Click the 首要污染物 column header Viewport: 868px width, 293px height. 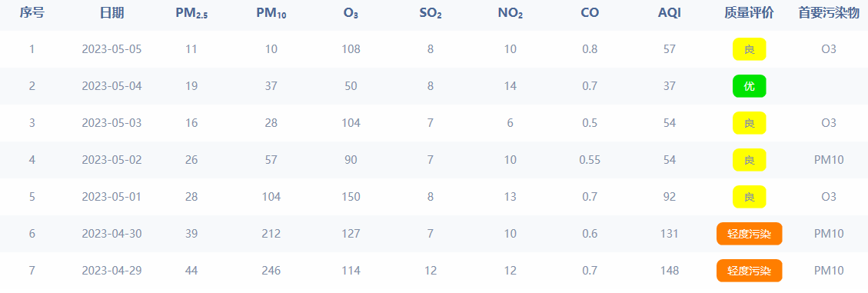pyautogui.click(x=829, y=13)
